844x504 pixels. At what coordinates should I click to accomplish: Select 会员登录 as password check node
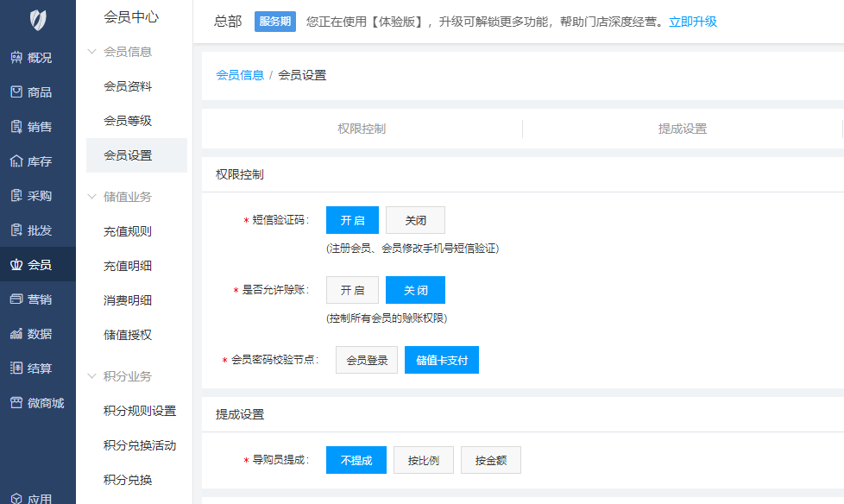pos(367,360)
